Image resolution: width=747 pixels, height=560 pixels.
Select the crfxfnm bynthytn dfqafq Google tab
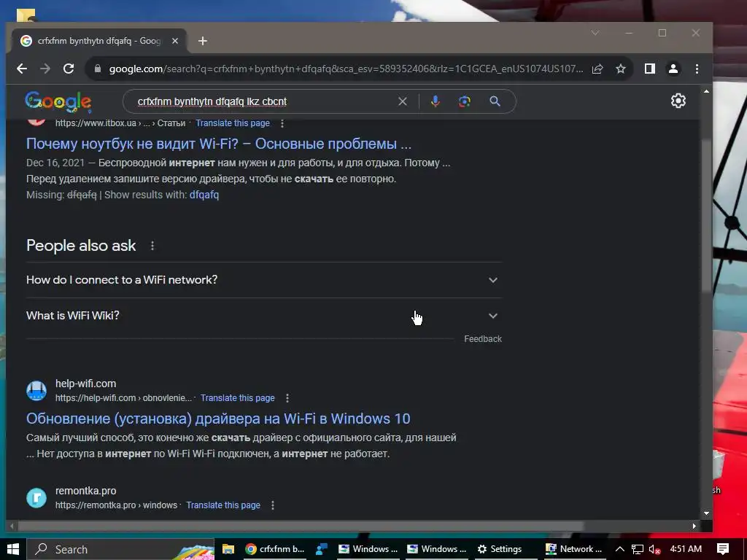coord(99,41)
